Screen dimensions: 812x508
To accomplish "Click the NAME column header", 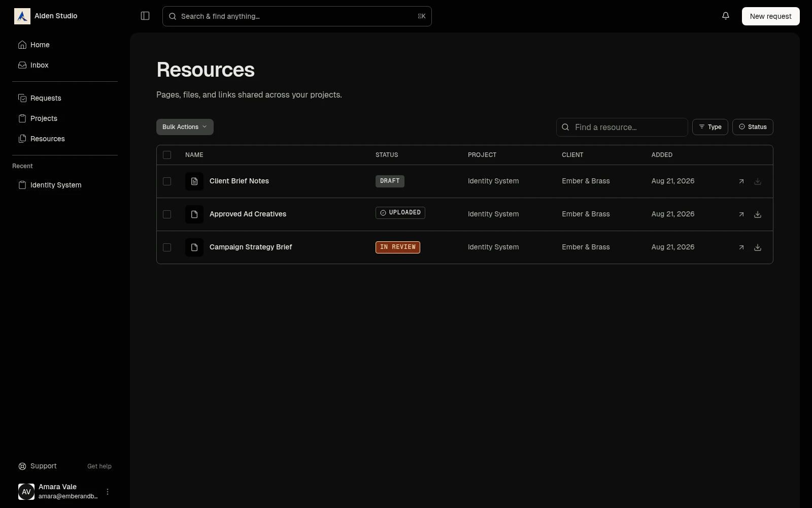I will pos(194,155).
